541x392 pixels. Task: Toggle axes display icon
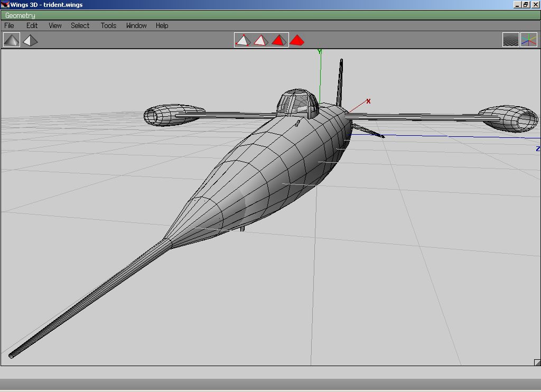click(x=529, y=40)
